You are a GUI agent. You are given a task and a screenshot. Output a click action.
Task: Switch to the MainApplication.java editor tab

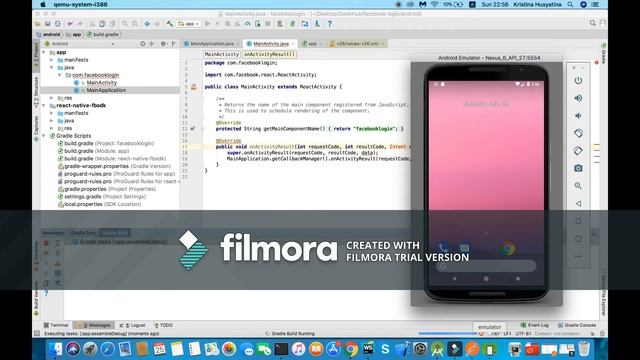[211, 44]
